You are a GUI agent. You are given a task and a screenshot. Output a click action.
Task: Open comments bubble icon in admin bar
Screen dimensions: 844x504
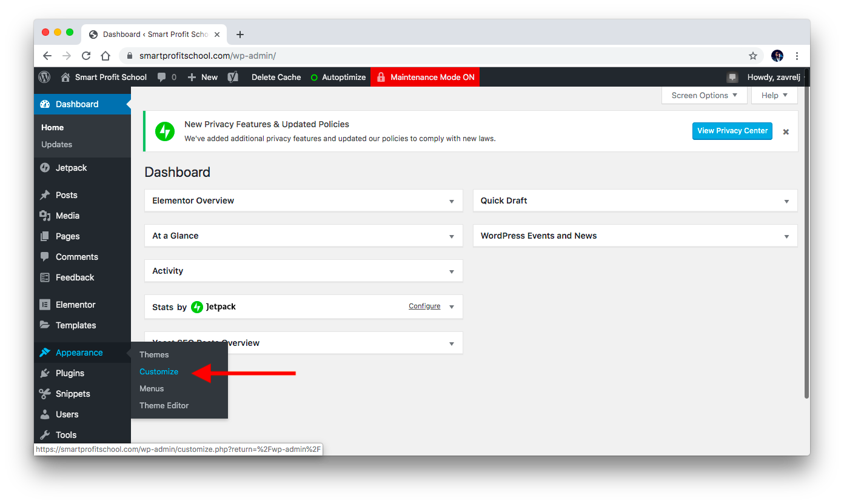tap(162, 77)
